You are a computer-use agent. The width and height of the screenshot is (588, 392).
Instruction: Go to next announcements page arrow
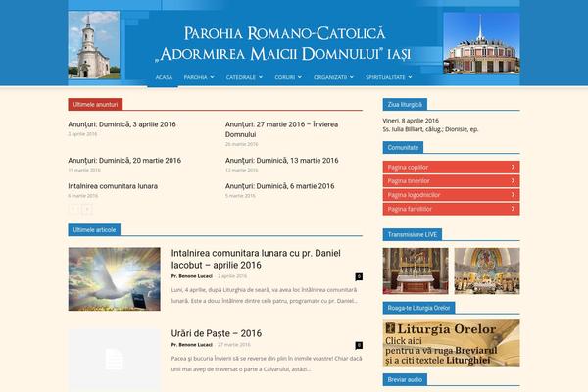(x=87, y=209)
